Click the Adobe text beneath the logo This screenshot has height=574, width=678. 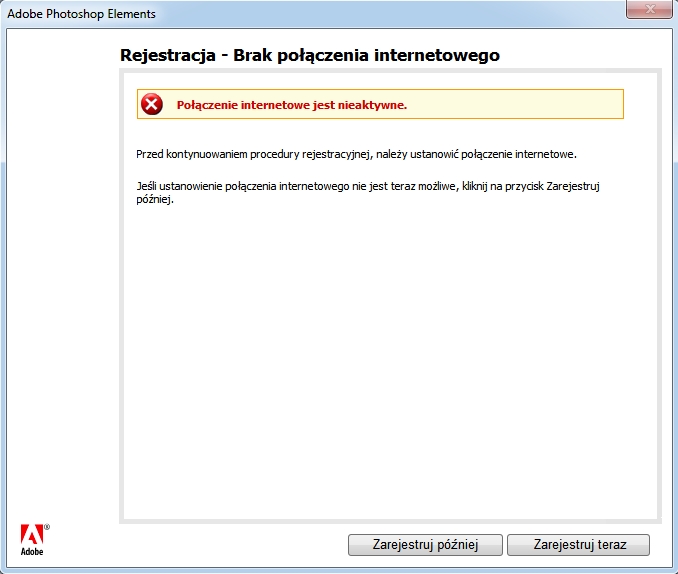(x=32, y=550)
